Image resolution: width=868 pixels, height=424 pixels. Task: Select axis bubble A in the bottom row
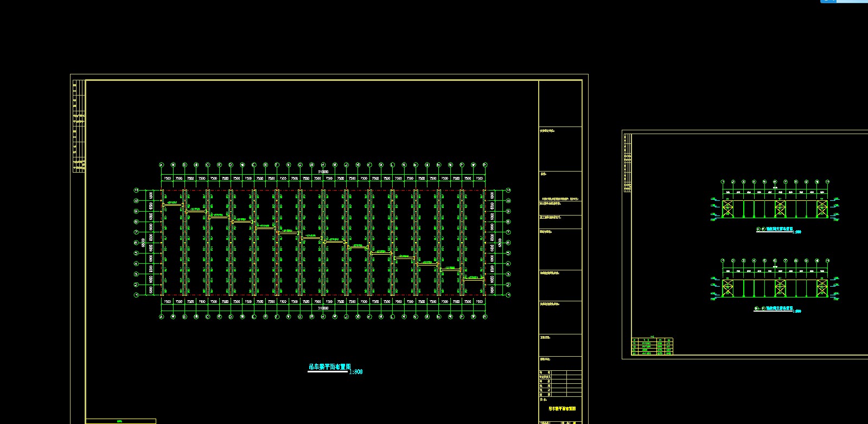pyautogui.click(x=161, y=317)
